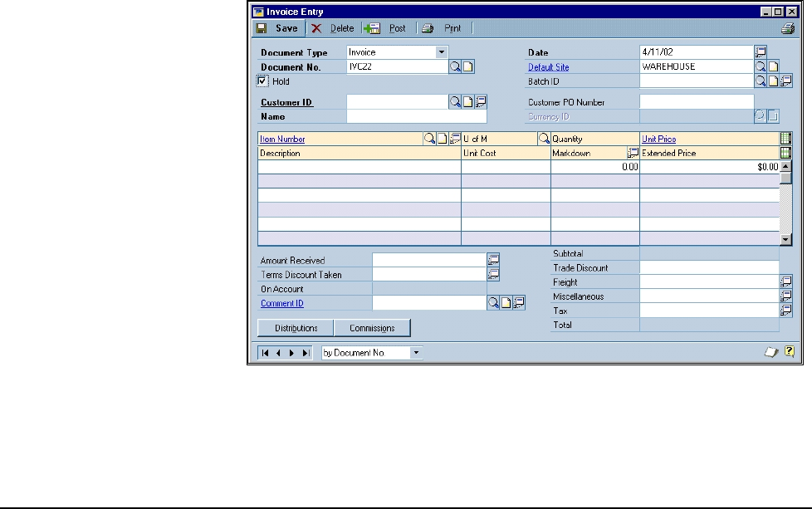Click the Item Number link
The width and height of the screenshot is (812, 509).
(282, 139)
